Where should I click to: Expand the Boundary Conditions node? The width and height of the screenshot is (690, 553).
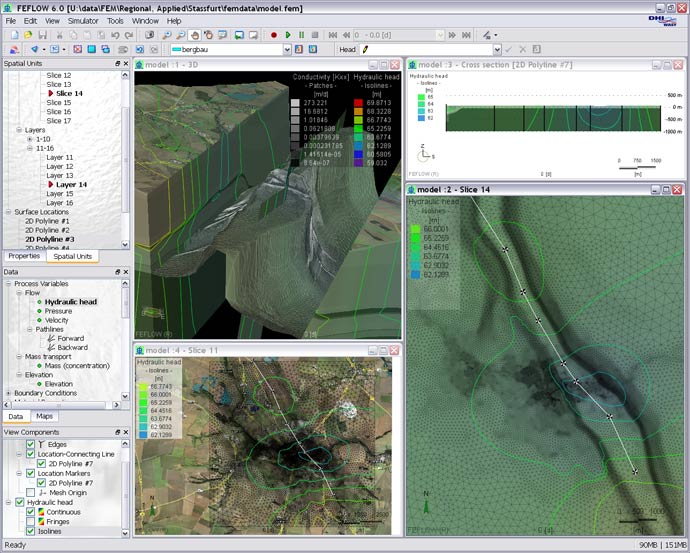[x=8, y=393]
